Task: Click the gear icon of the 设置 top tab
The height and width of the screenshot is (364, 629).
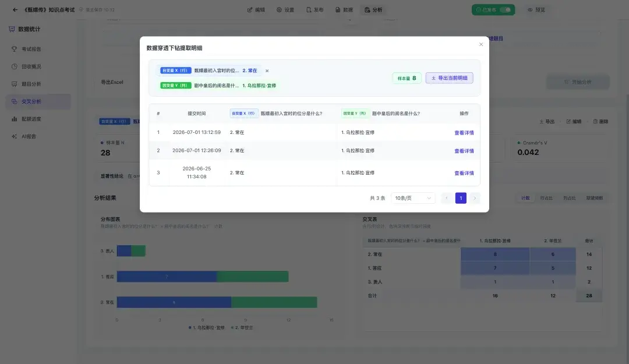Action: [x=279, y=10]
